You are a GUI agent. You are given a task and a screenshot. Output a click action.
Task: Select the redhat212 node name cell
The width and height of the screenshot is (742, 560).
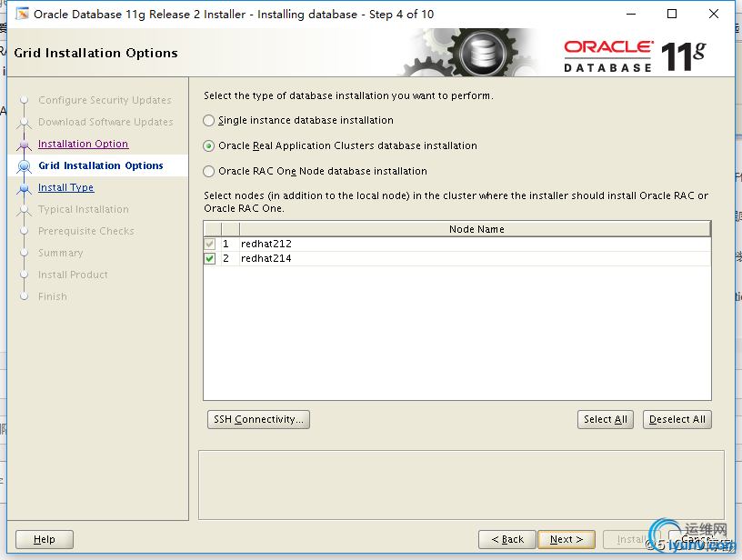tap(475, 244)
